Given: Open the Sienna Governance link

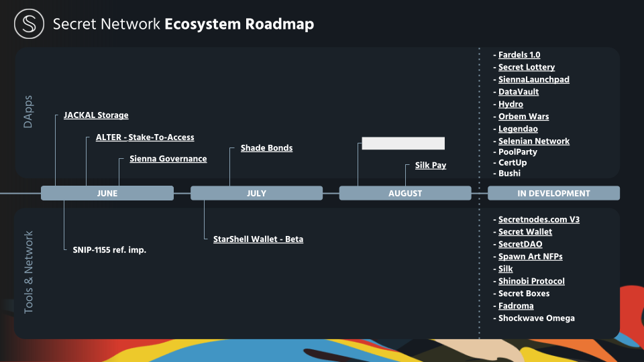Looking at the screenshot, I should pos(168,159).
